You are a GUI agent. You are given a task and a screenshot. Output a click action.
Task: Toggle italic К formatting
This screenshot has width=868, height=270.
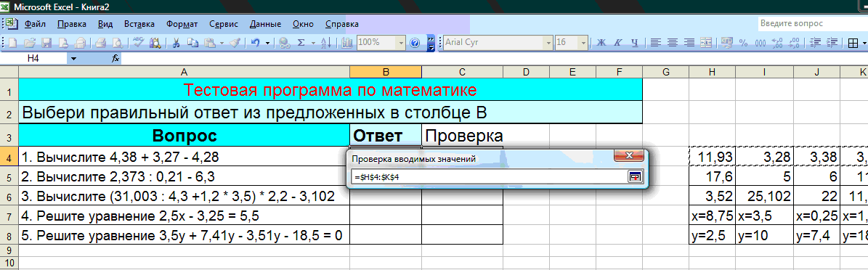click(618, 43)
